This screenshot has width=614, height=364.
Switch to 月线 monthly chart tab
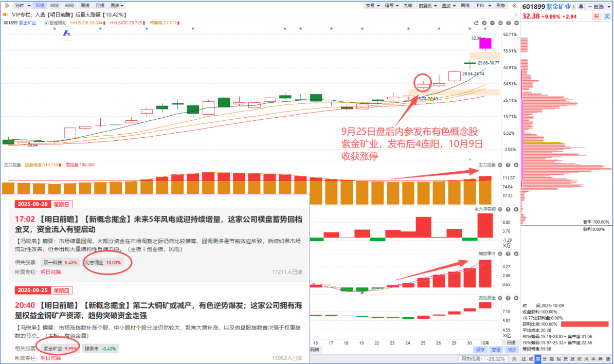pyautogui.click(x=100, y=6)
